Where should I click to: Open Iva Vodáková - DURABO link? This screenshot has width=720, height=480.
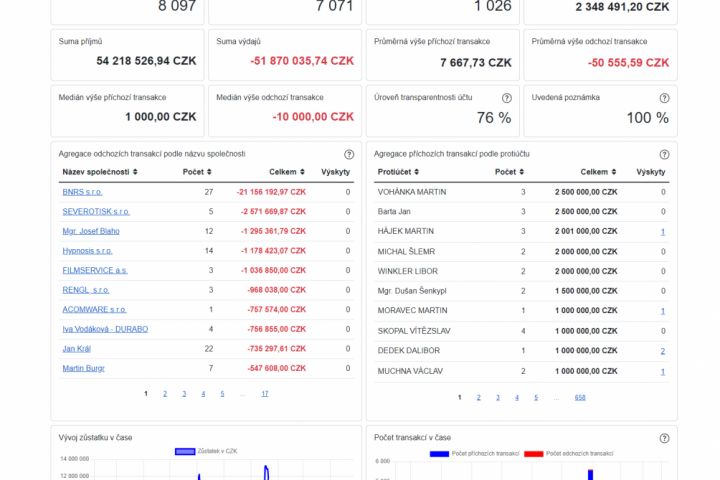tap(105, 329)
